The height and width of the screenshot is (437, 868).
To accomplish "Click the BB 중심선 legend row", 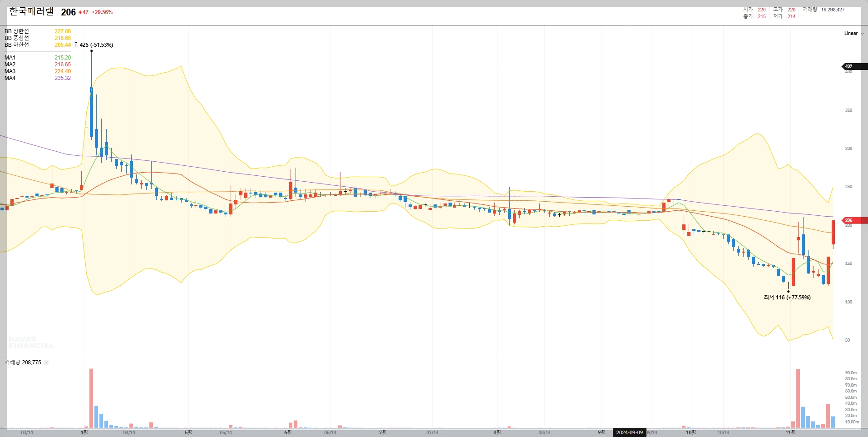I will pyautogui.click(x=38, y=38).
